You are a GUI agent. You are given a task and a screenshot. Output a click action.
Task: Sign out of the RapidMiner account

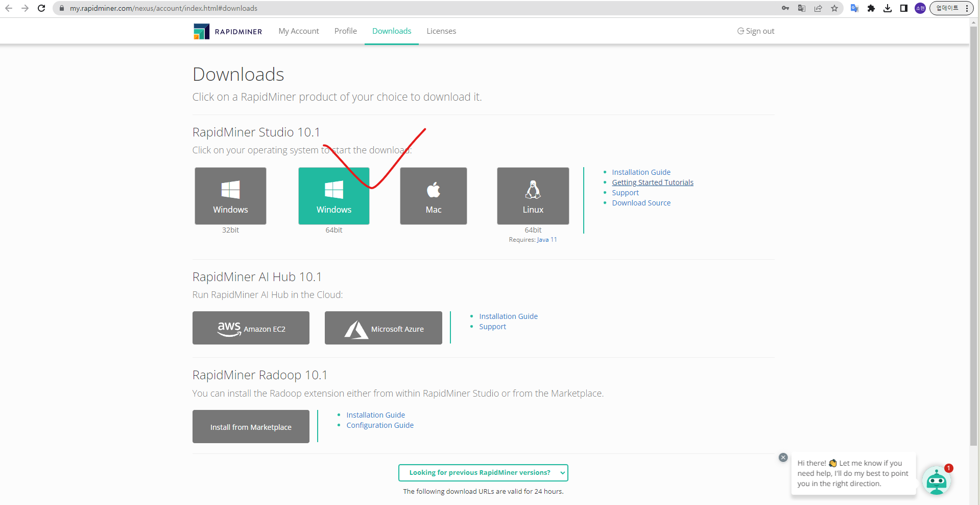point(756,31)
